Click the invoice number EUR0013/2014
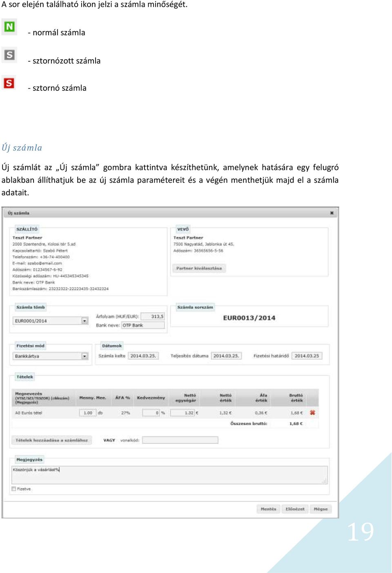 [249, 318]
